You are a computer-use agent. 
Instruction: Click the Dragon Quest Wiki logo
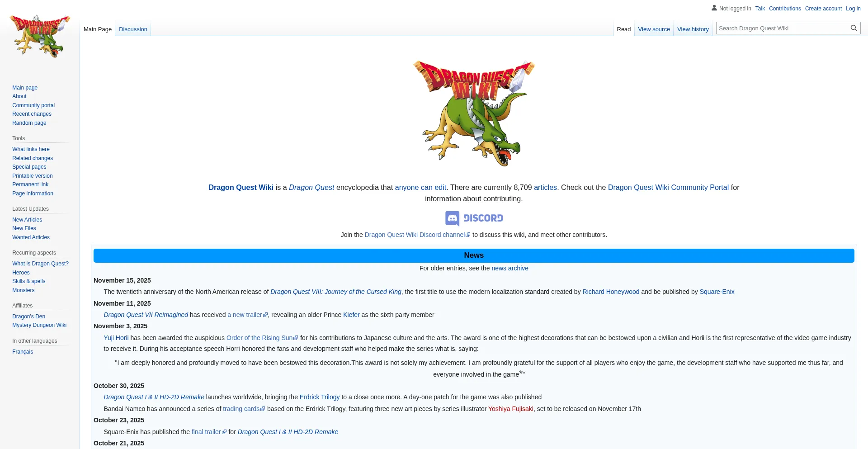pos(40,36)
